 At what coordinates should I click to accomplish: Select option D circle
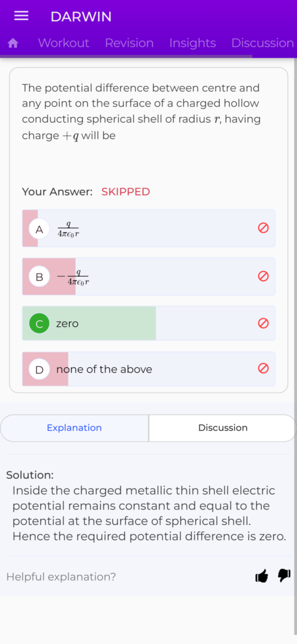[40, 369]
